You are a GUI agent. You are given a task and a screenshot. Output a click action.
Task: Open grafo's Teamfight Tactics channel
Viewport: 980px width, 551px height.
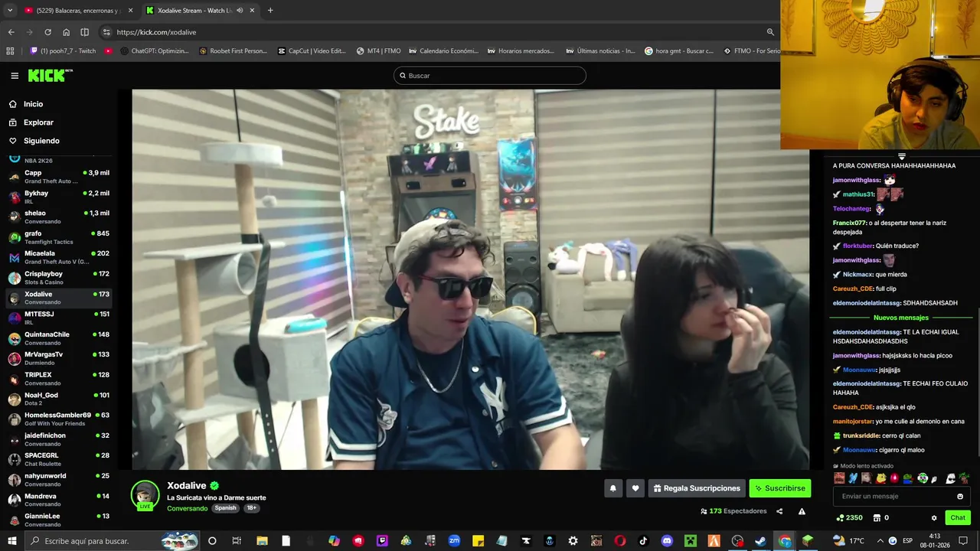[x=60, y=237]
